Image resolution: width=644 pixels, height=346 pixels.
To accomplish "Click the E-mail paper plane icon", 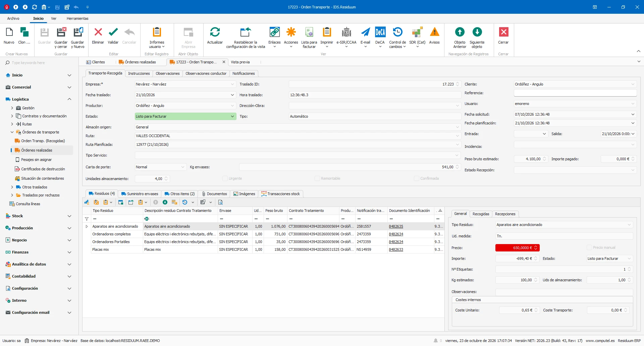I will pos(365,33).
